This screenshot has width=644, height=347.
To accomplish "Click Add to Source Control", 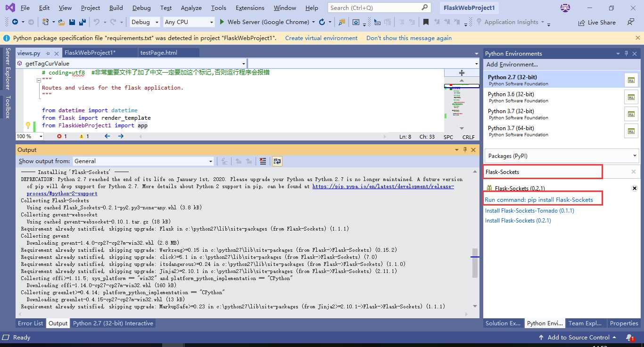I will click(578, 338).
